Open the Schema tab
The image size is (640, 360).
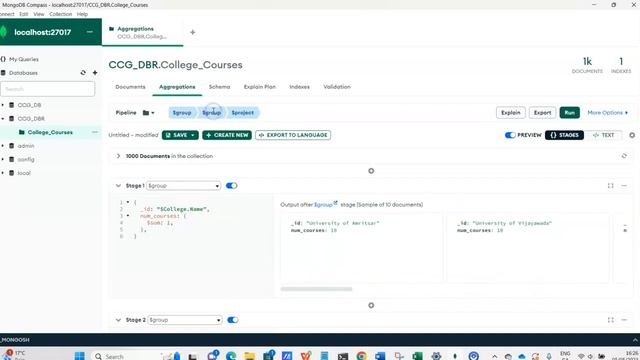pos(220,87)
